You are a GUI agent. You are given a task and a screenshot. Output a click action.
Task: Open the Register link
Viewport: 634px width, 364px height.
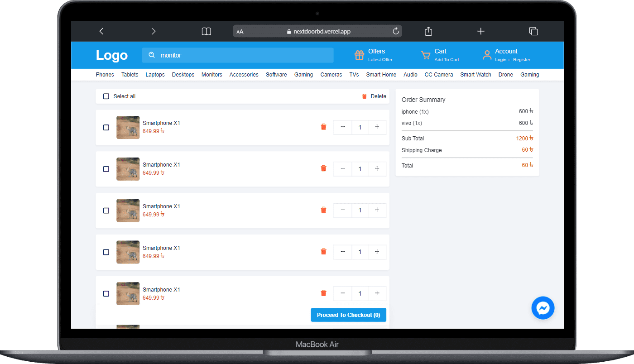(x=522, y=60)
